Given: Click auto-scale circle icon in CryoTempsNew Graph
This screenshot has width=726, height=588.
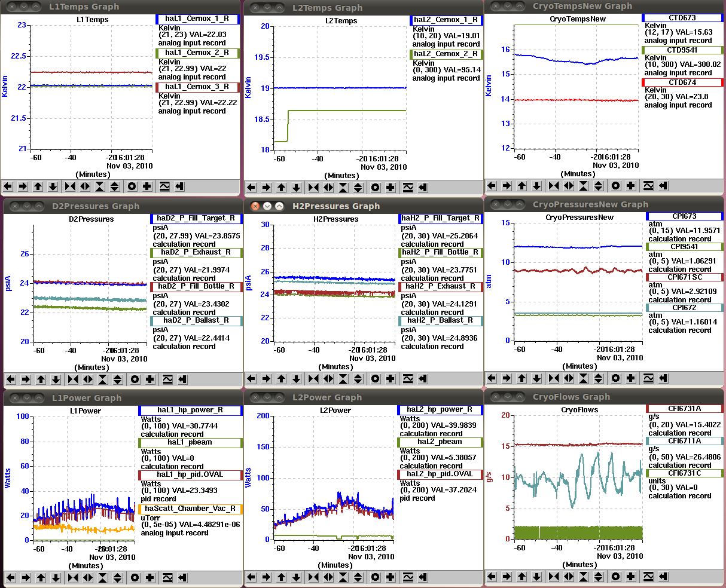Looking at the screenshot, I should click(x=615, y=186).
